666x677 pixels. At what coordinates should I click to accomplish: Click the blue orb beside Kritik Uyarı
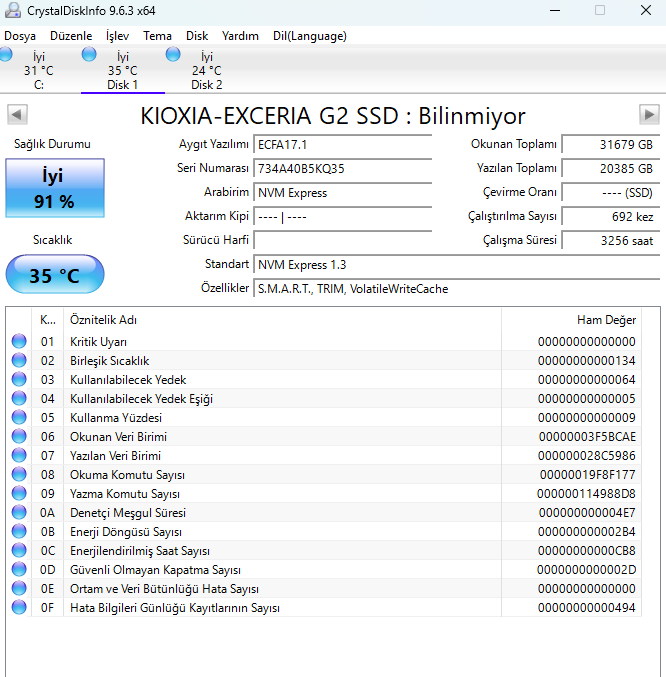click(19, 342)
